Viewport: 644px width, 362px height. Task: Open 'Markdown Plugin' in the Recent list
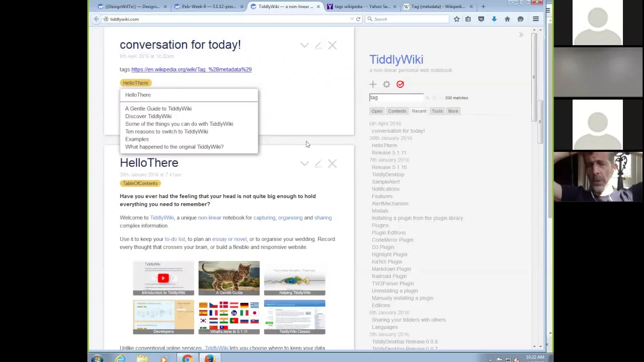tap(391, 269)
